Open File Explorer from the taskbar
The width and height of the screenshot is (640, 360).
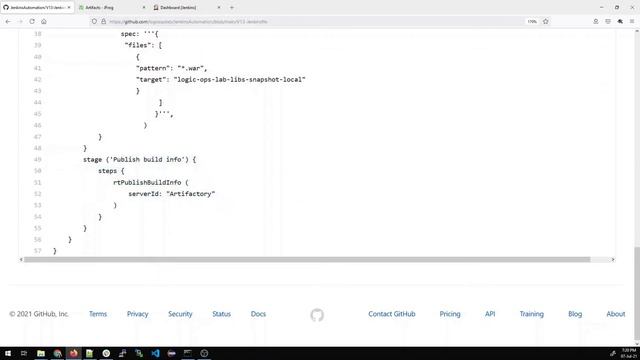[x=41, y=353]
